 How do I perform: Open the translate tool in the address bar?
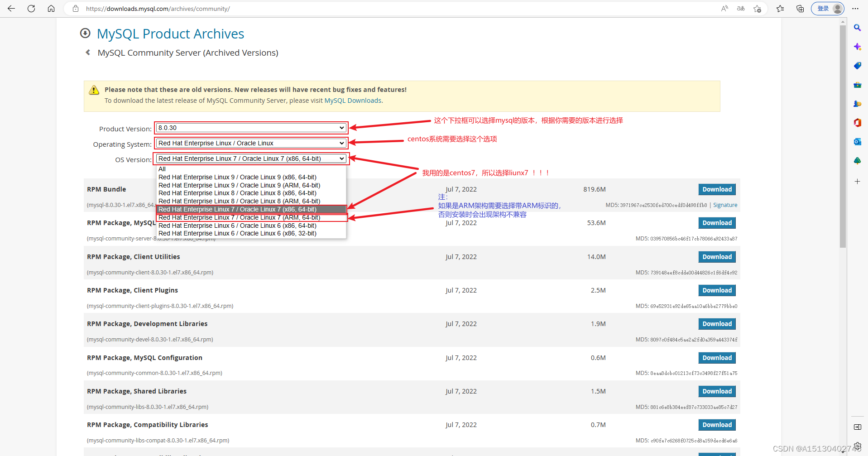click(x=741, y=9)
